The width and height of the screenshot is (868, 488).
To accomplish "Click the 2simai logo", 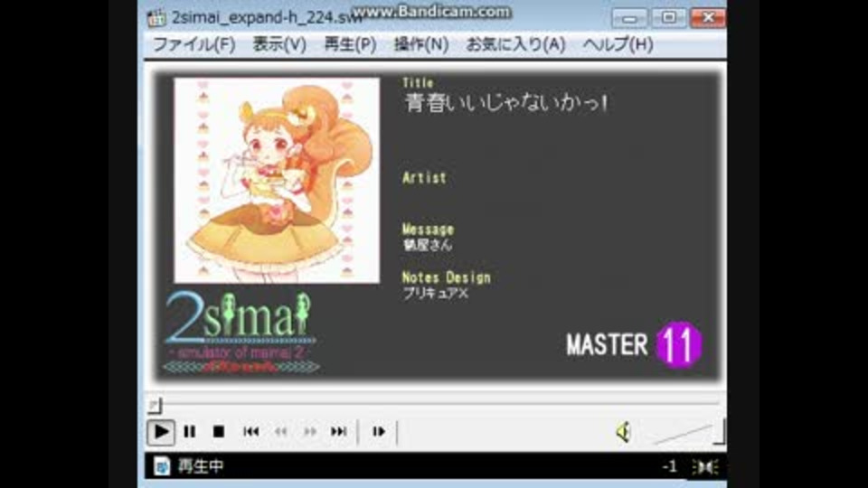I will [x=241, y=332].
